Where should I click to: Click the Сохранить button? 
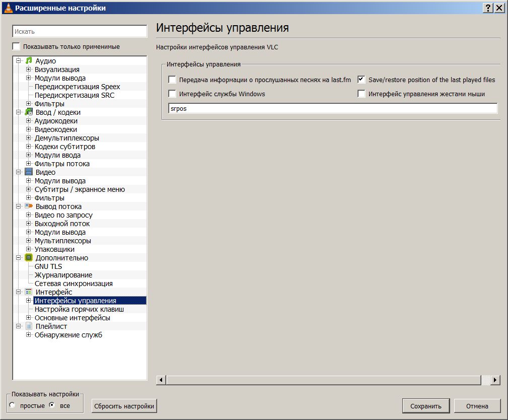[x=426, y=406]
